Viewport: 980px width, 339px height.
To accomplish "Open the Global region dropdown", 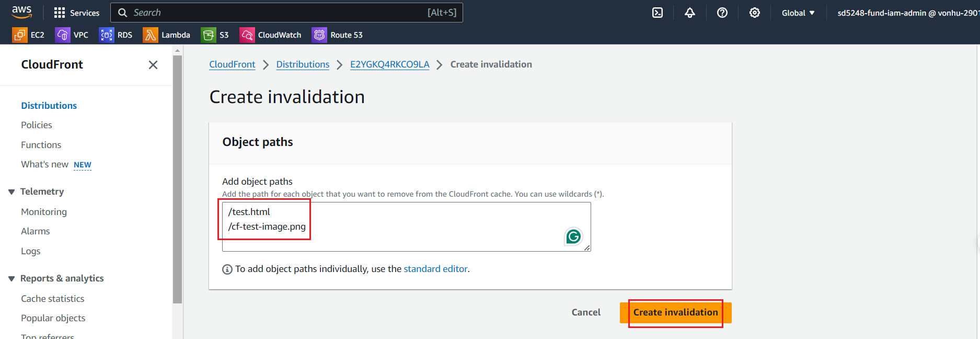I will pyautogui.click(x=798, y=13).
